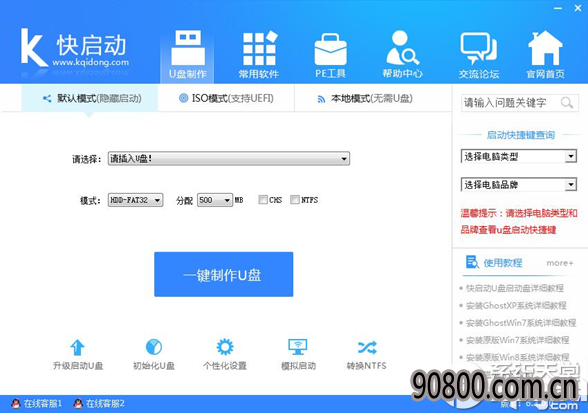Expand the 选择电脑品牌 dropdown
Screen dimensions: 588x413
click(x=518, y=184)
